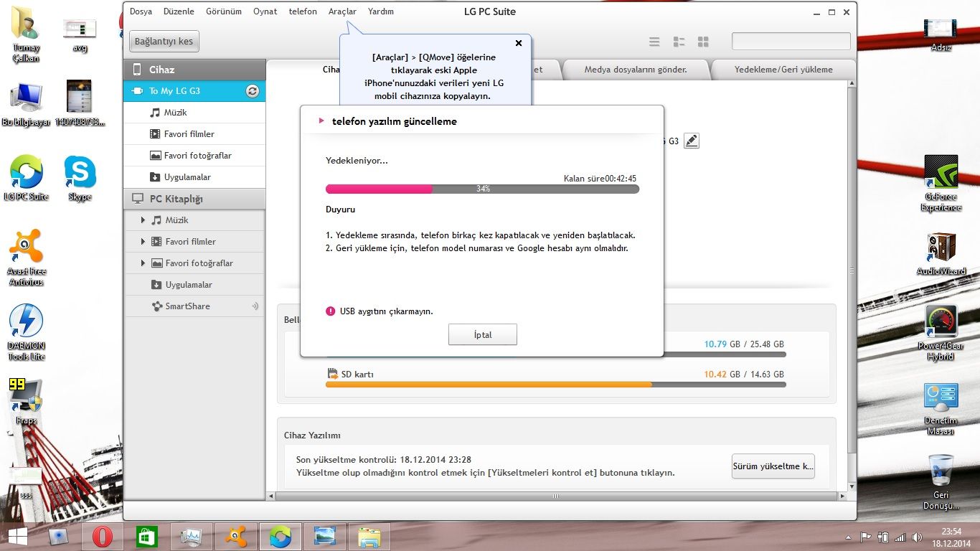Sync To My LG G3 refresh icon

pyautogui.click(x=252, y=91)
